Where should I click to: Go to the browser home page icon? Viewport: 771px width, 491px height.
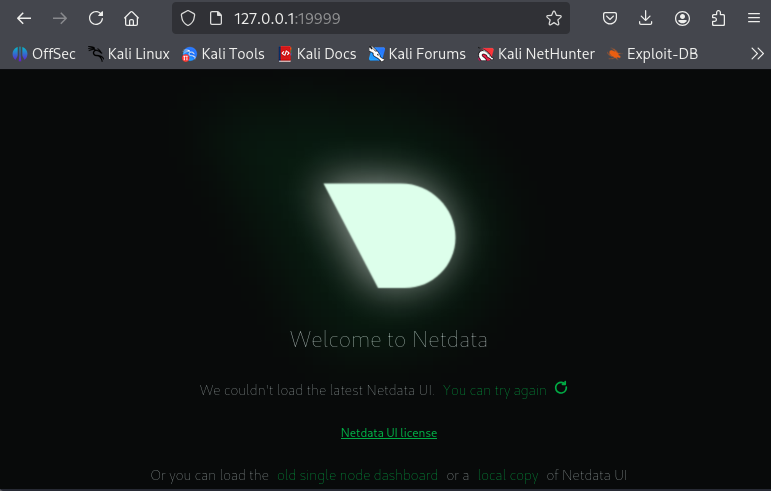131,18
